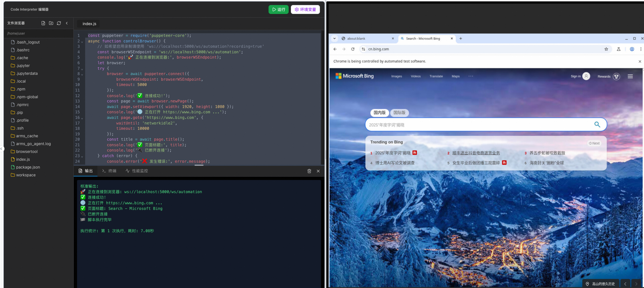The width and height of the screenshot is (644, 288).
Task: Fold the try block at line 7
Action: click(82, 69)
